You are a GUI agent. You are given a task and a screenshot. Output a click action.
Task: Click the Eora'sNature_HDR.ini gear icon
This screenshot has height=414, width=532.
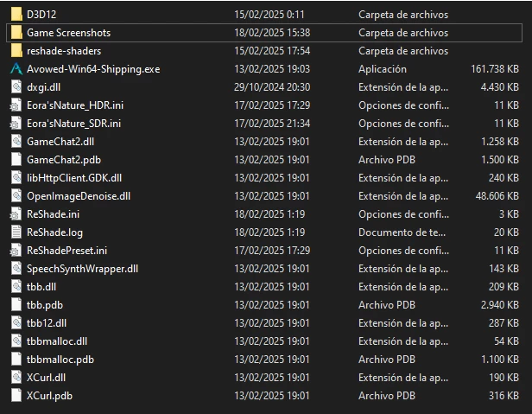pyautogui.click(x=16, y=105)
